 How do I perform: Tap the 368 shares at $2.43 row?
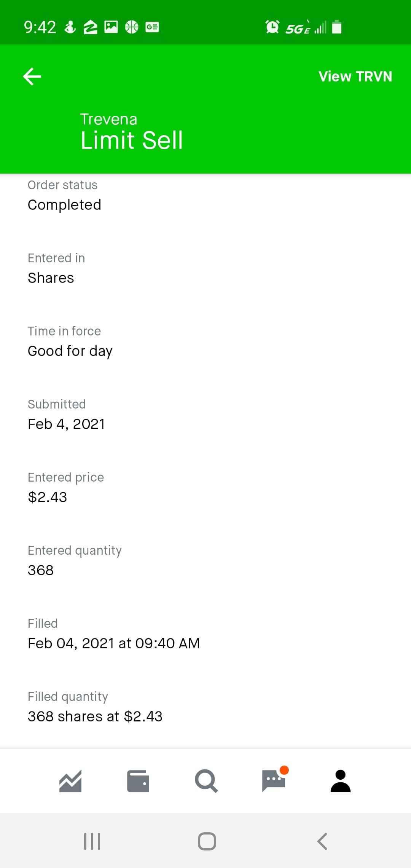tap(95, 716)
